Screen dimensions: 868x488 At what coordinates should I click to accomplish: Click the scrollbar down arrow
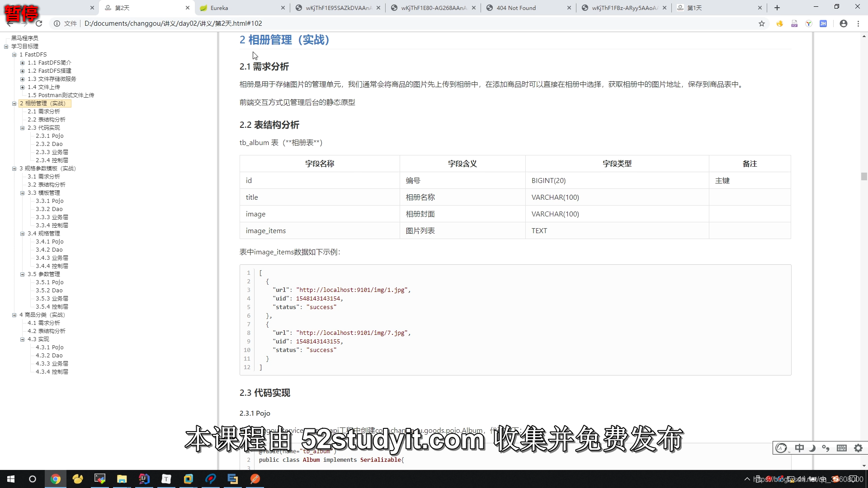[864, 466]
